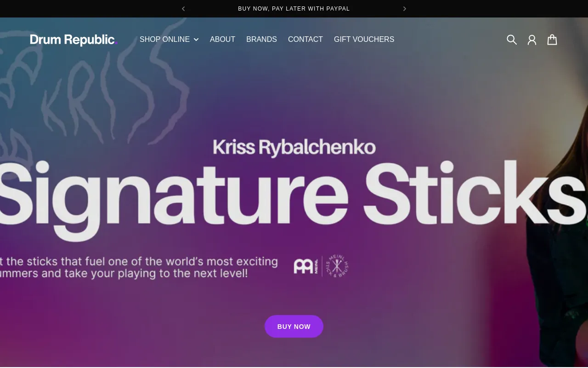Click the Meinl Stick & Brush emblem
Viewport: 588px width, 368px height.
pyautogui.click(x=337, y=266)
